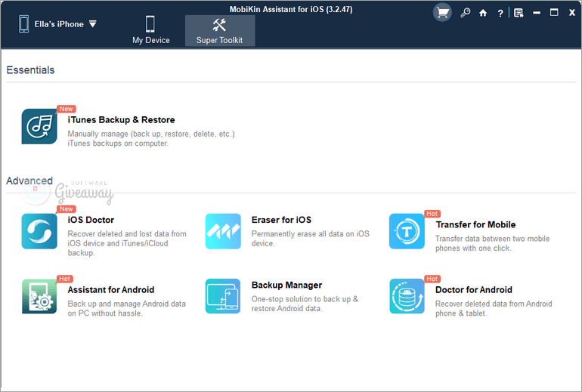The width and height of the screenshot is (582, 392).
Task: Open the iTunes Backup & Restore icon
Action: (x=39, y=126)
